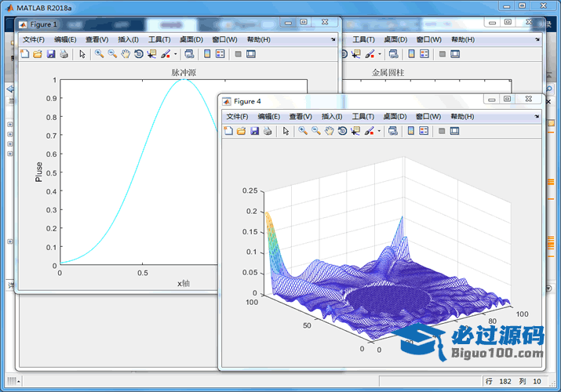Hide plot tools in Figure 1
Viewport: 561px width, 392px height.
click(x=238, y=54)
